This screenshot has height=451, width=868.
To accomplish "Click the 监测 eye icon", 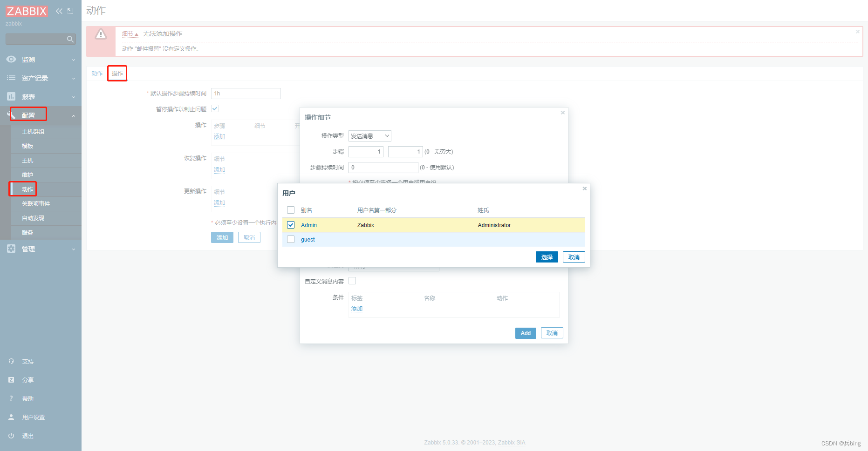I will tap(11, 59).
